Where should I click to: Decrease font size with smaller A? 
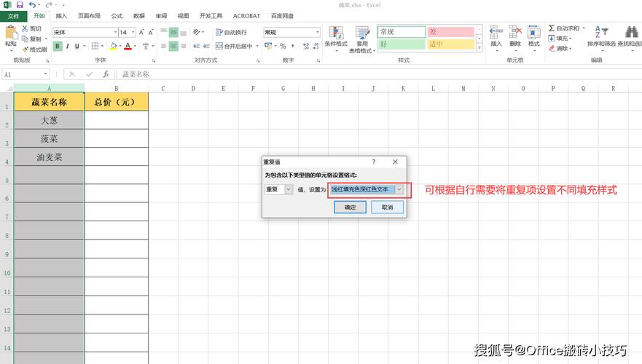[x=151, y=32]
